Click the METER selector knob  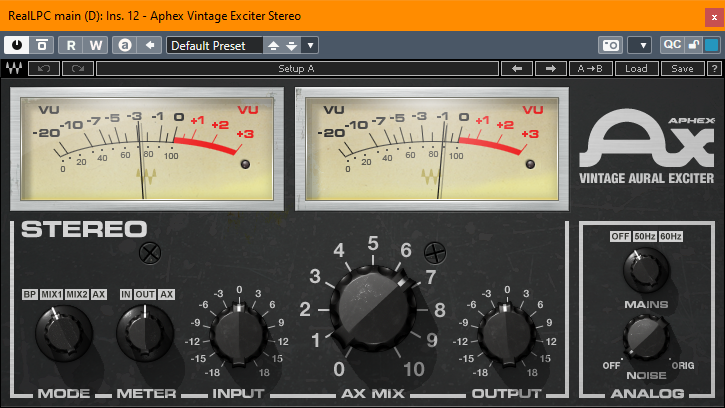(145, 333)
